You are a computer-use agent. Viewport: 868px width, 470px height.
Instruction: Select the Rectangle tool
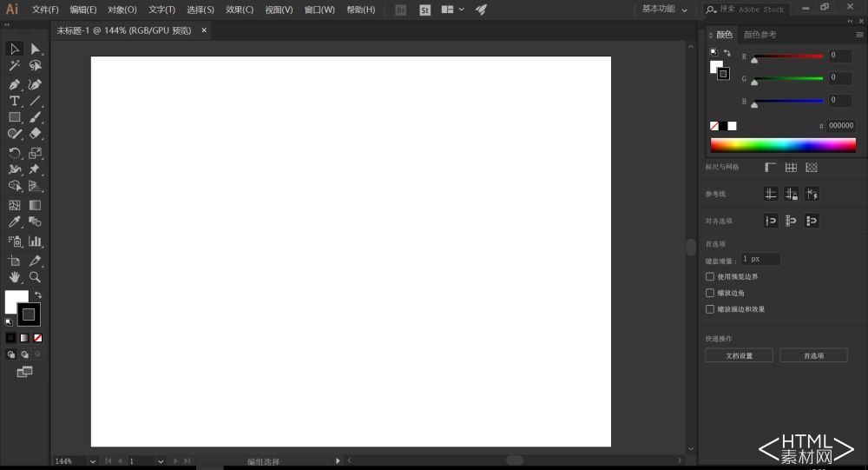coord(15,117)
